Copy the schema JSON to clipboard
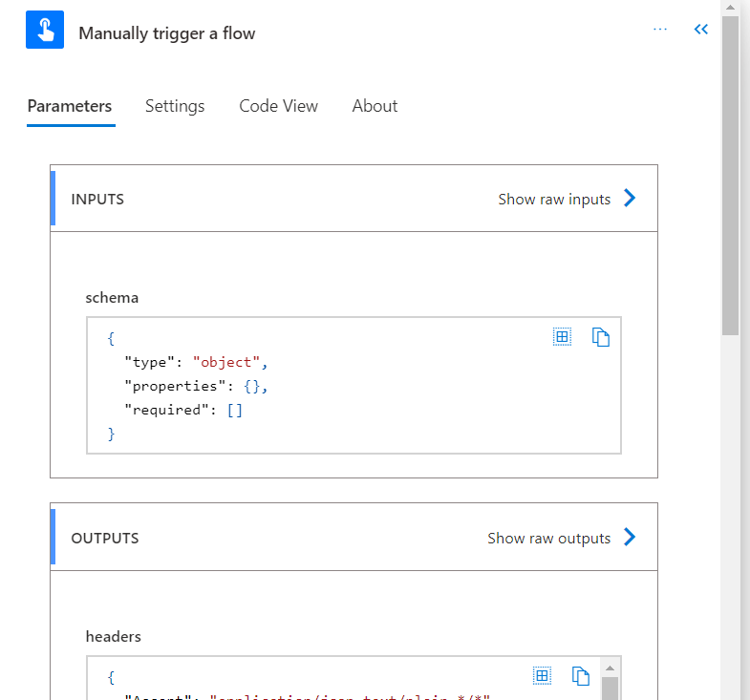750x700 pixels. (x=601, y=337)
